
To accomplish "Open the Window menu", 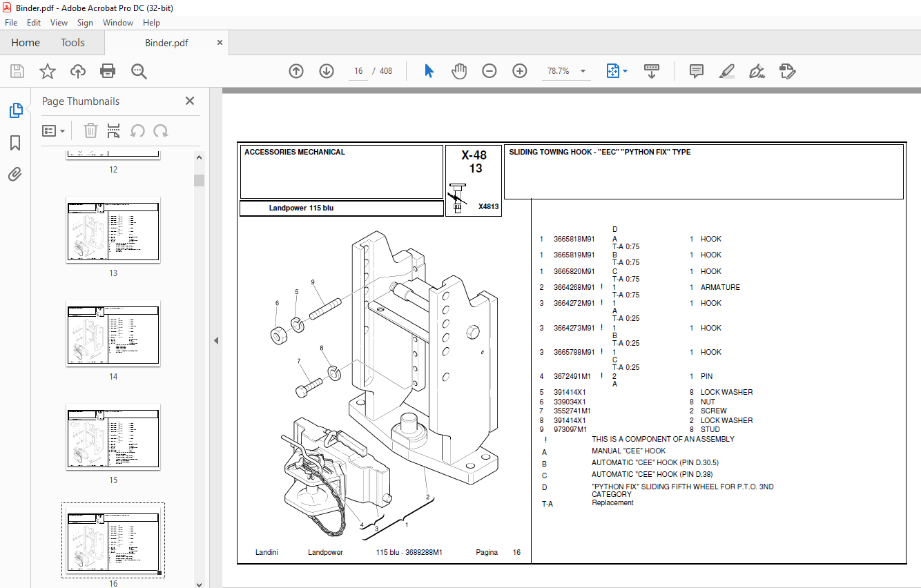I will click(118, 23).
